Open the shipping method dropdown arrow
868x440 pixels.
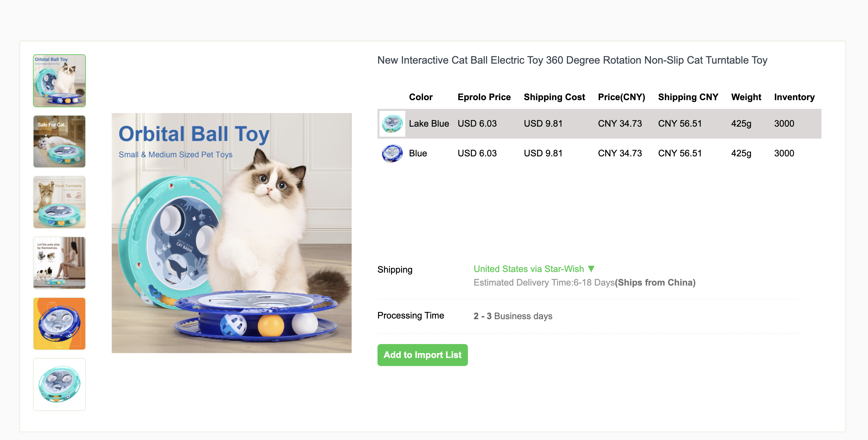(591, 269)
